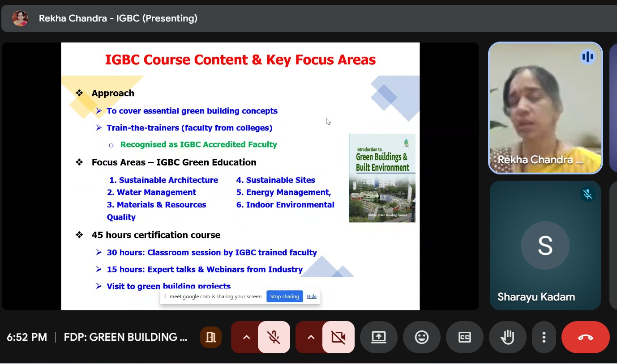Open the three-dot more options menu

point(544,337)
